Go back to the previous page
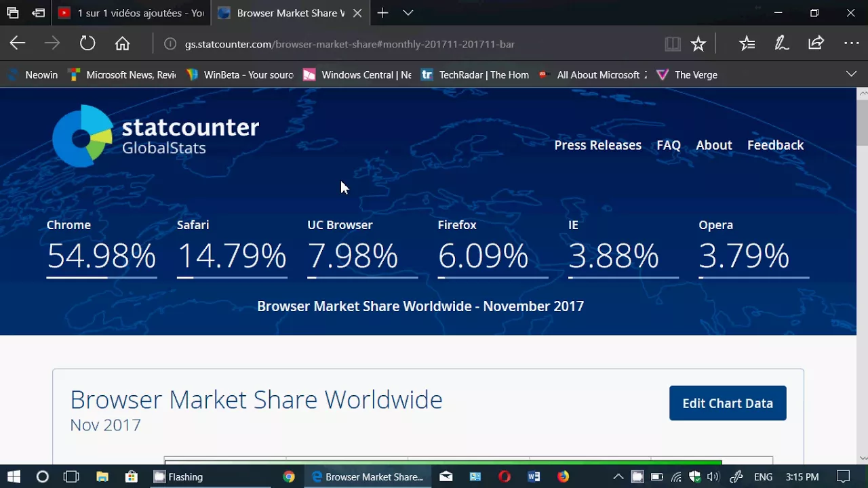 click(x=18, y=44)
